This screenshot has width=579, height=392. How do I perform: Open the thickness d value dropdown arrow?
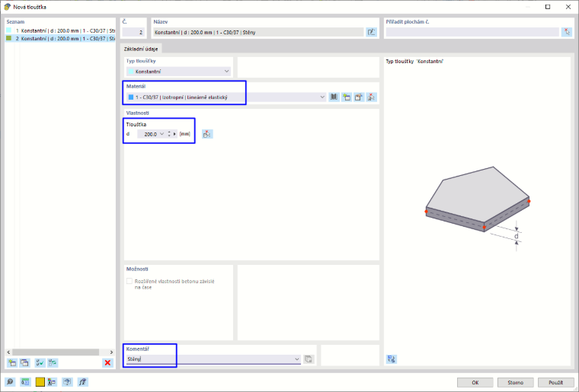point(162,134)
